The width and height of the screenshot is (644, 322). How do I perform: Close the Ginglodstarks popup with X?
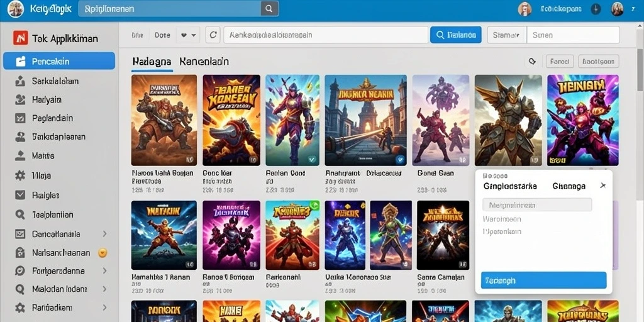(x=602, y=186)
